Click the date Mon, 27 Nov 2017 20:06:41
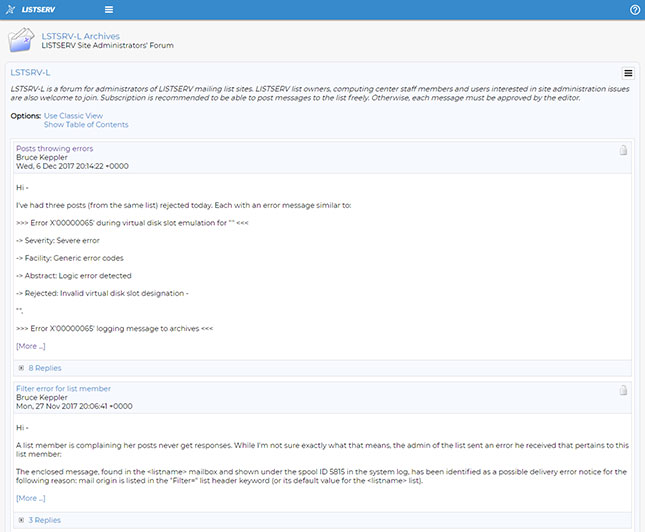Screen dimensions: 645x532 (x=74, y=406)
